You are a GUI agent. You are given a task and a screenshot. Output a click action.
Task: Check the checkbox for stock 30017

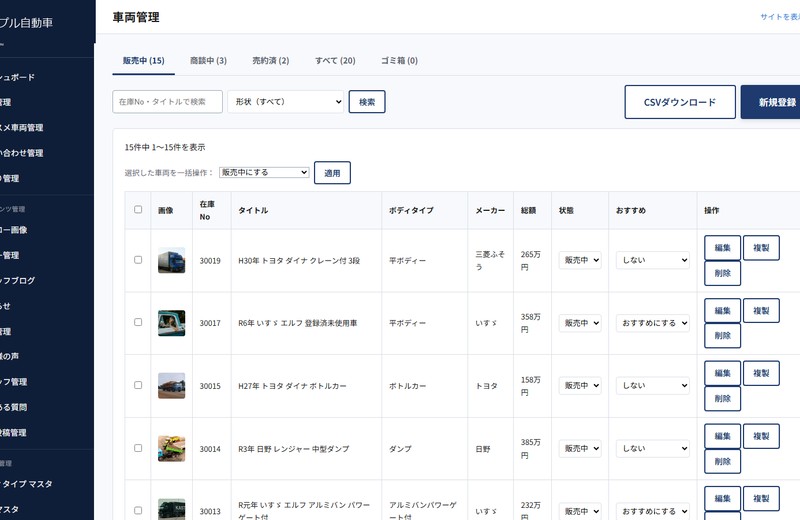138,322
